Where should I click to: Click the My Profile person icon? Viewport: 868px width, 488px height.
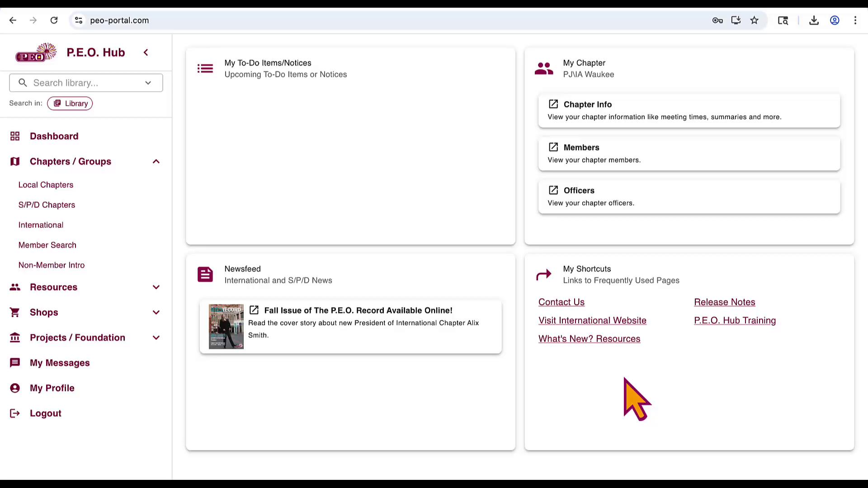[x=15, y=388]
